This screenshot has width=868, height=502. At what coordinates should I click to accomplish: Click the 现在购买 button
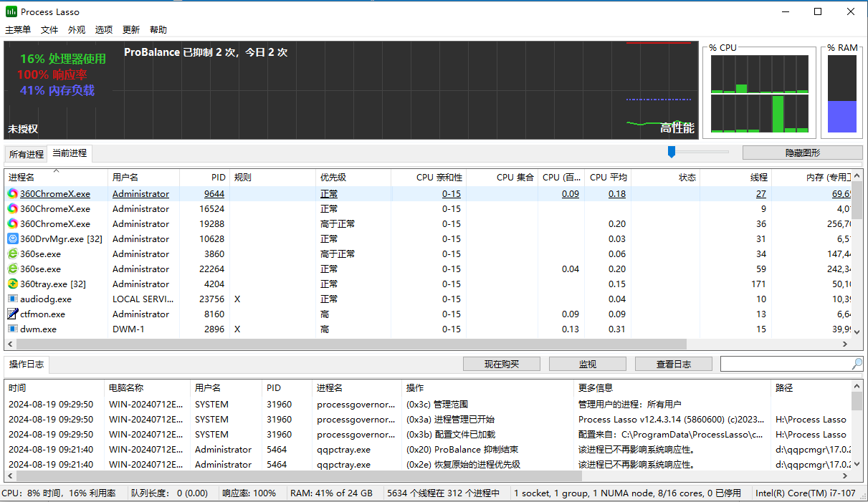[x=502, y=364]
